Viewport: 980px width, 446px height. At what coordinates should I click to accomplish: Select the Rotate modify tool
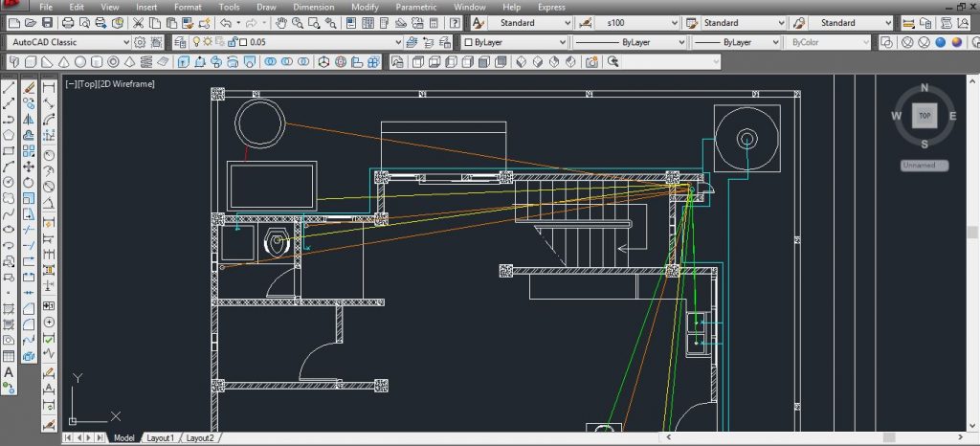(x=29, y=183)
